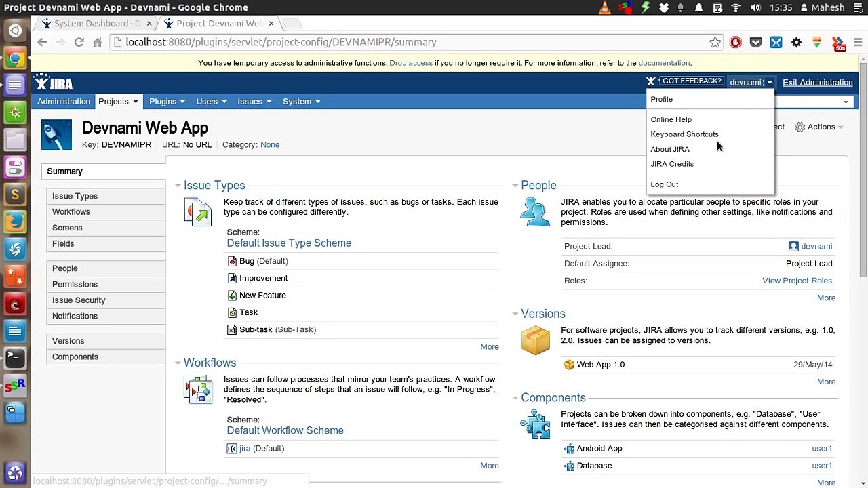Click the Database component icon
Viewport: 868px width, 488px height.
569,466
